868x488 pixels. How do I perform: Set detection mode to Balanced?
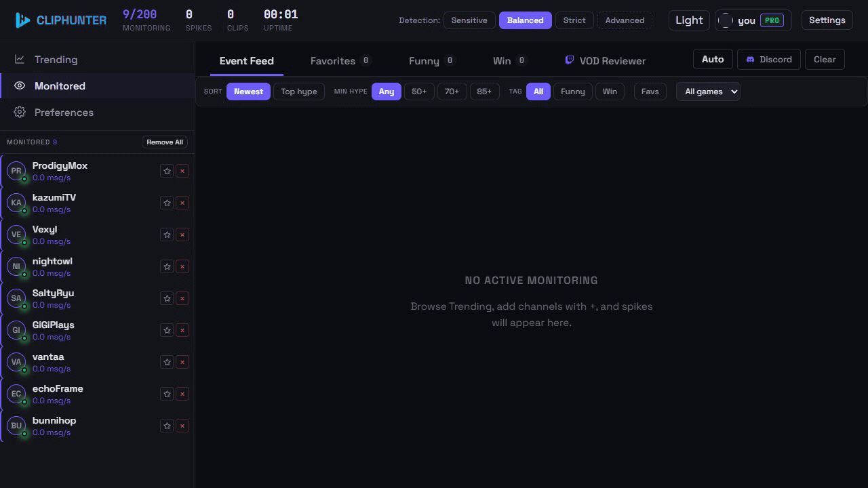pos(526,20)
